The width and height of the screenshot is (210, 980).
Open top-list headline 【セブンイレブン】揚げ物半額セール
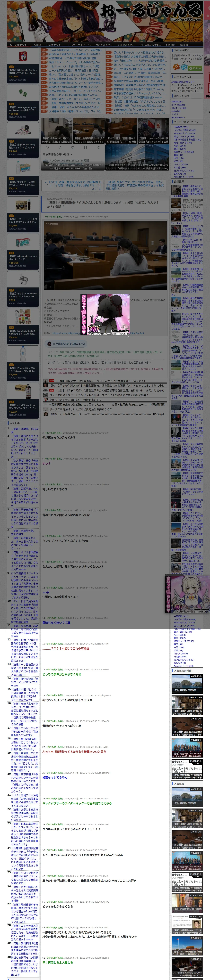(75, 67)
